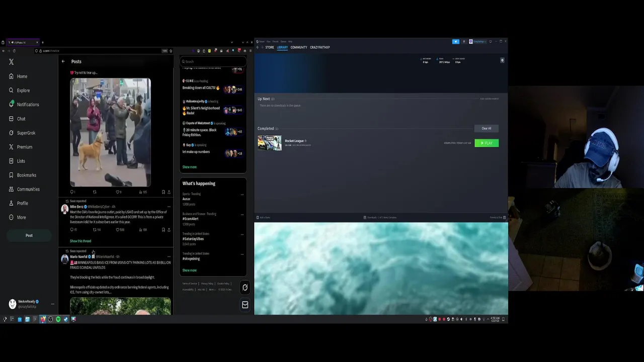
Task: Open Steam COMMUNITY tab
Action: pos(299,47)
